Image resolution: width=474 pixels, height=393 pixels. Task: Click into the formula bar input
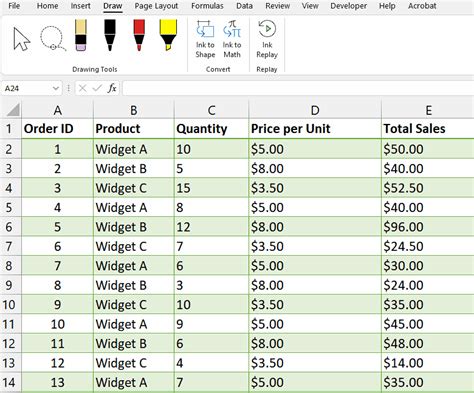298,88
